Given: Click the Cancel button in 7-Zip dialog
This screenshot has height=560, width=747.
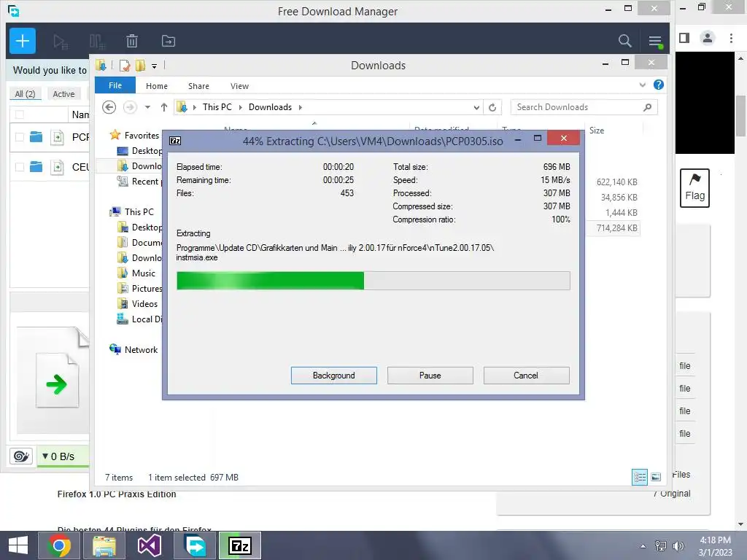Looking at the screenshot, I should [526, 376].
